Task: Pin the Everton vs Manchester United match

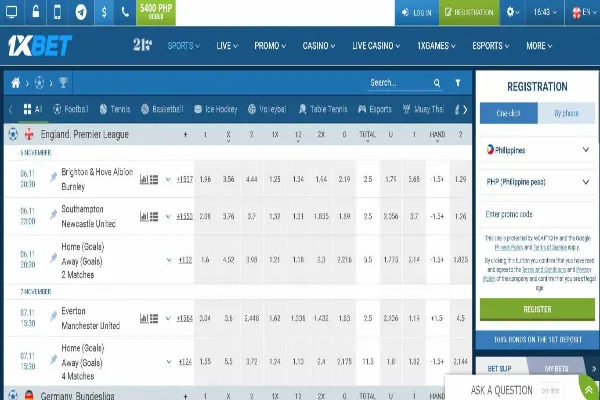Action: 53,316
